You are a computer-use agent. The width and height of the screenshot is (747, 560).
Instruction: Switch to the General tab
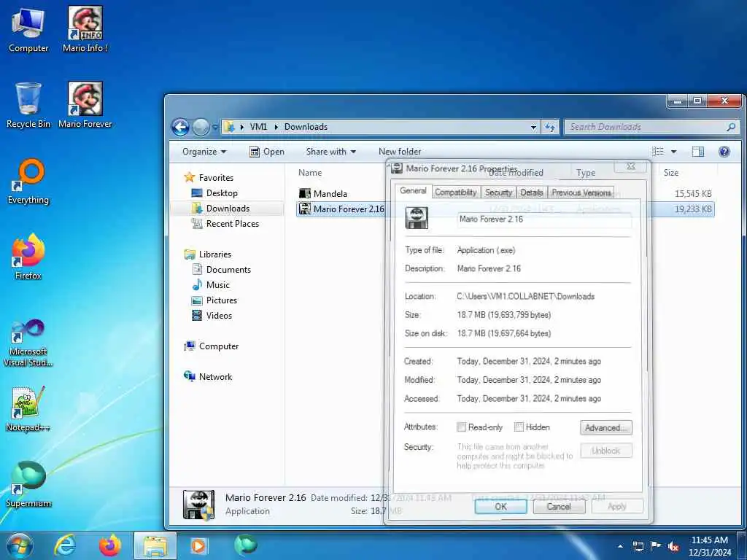coord(413,190)
